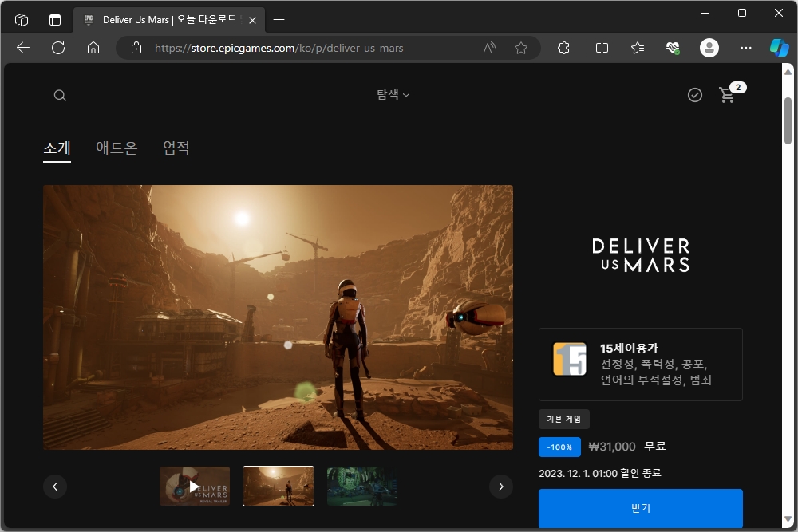Click the 2023. 12. 1. 01:00 할인 종료 text
Image resolution: width=798 pixels, height=532 pixels.
click(600, 473)
